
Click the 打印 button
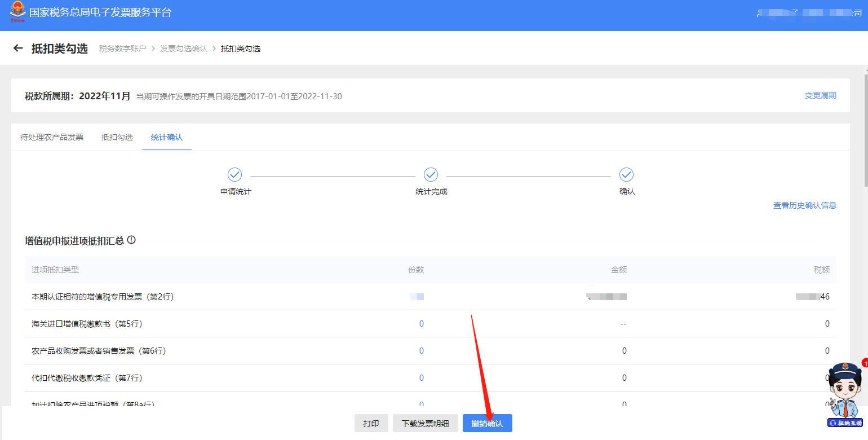(371, 423)
